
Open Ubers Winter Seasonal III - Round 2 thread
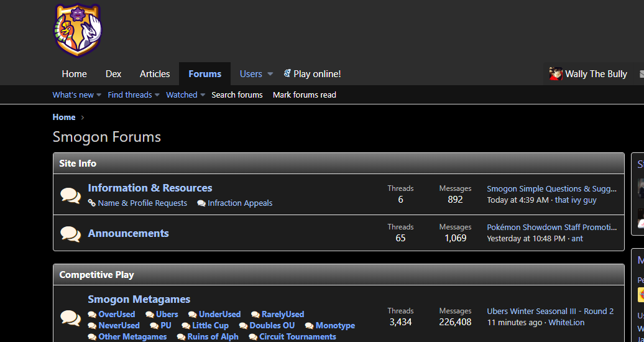click(x=550, y=311)
